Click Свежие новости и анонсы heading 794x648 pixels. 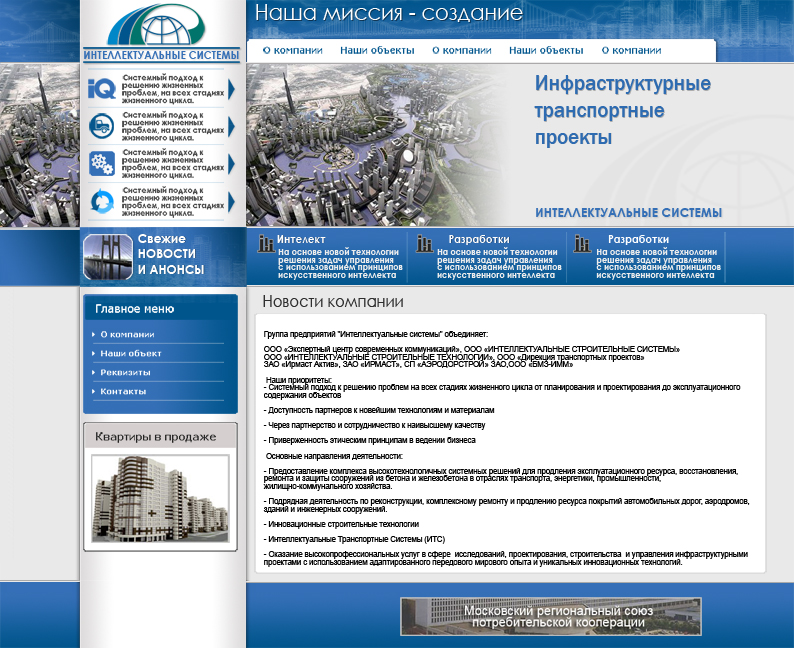[x=171, y=254]
